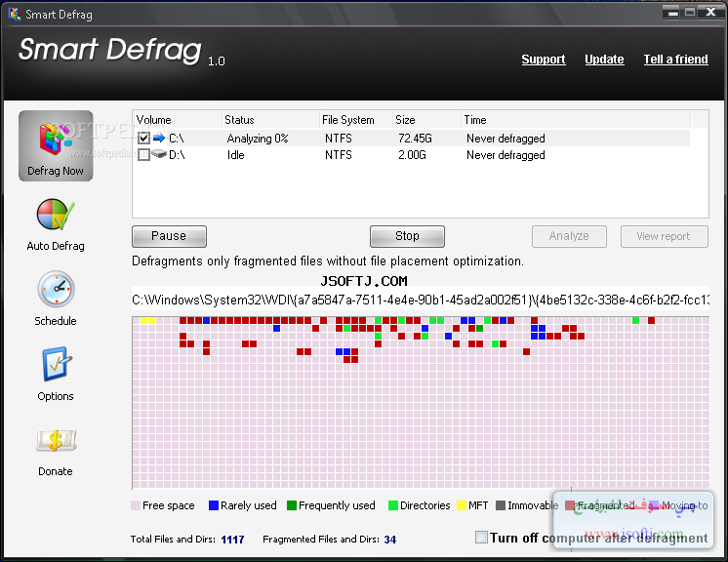The image size is (728, 562).
Task: Click the Rarely used legend swatch
Action: (x=214, y=505)
